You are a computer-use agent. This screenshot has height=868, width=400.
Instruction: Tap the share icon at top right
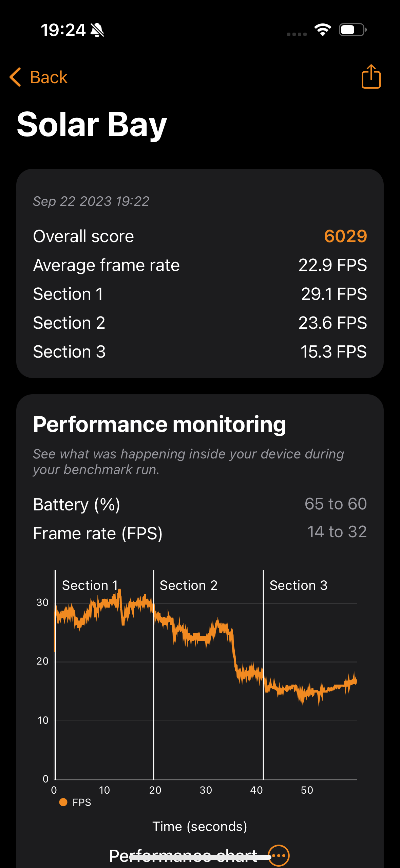coord(371,77)
